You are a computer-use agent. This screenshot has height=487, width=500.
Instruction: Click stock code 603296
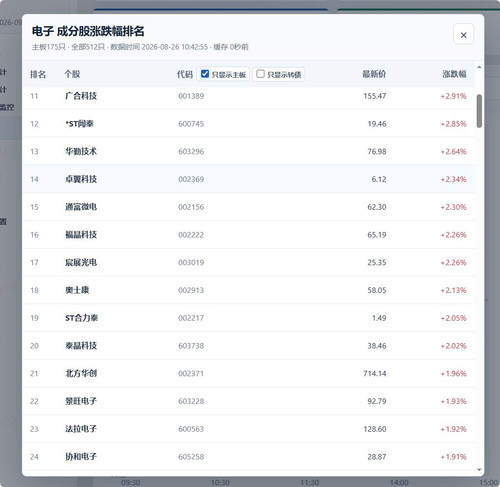click(191, 151)
